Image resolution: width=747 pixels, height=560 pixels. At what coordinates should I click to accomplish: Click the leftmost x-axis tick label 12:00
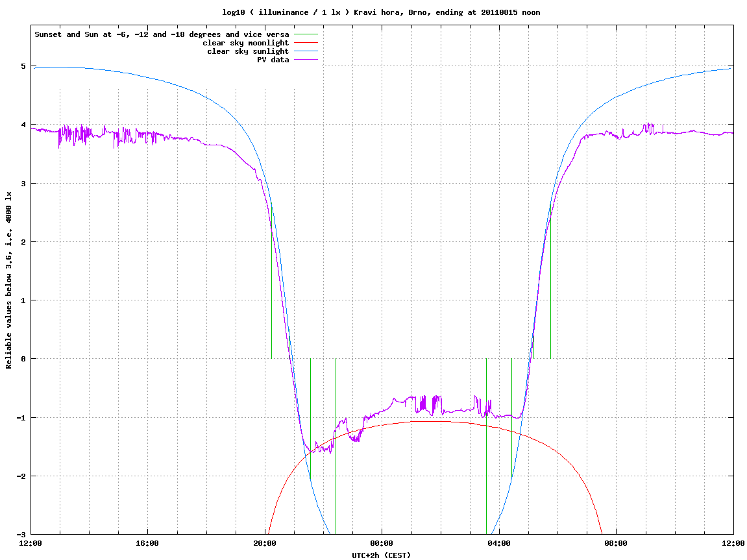[x=31, y=543]
